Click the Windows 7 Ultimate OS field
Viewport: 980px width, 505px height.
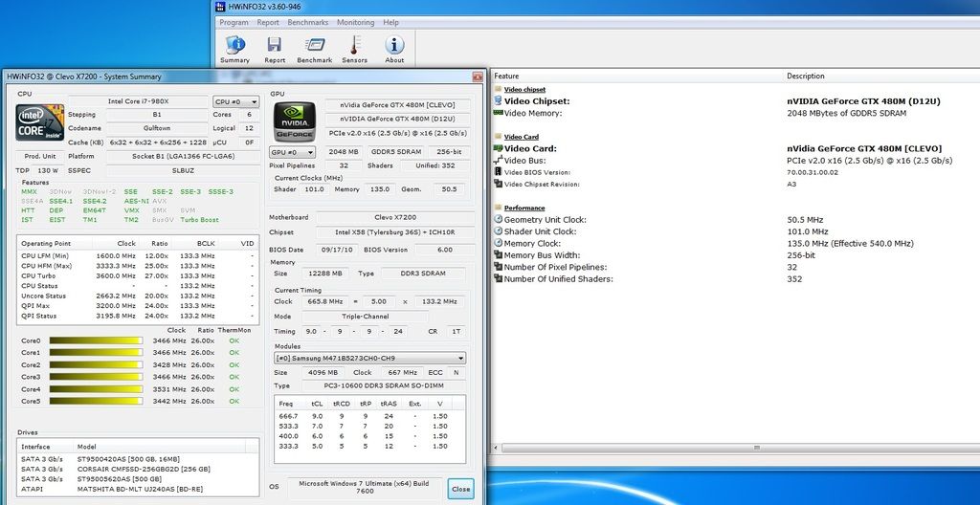click(365, 488)
